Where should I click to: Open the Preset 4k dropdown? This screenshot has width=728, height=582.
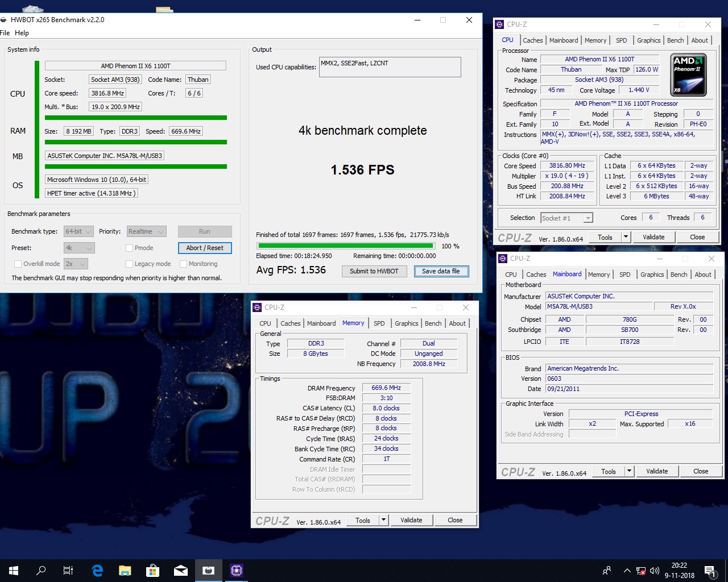coord(79,248)
